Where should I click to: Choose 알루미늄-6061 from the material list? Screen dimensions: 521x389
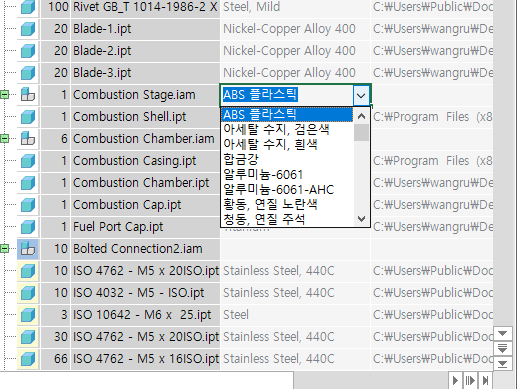[x=287, y=174]
